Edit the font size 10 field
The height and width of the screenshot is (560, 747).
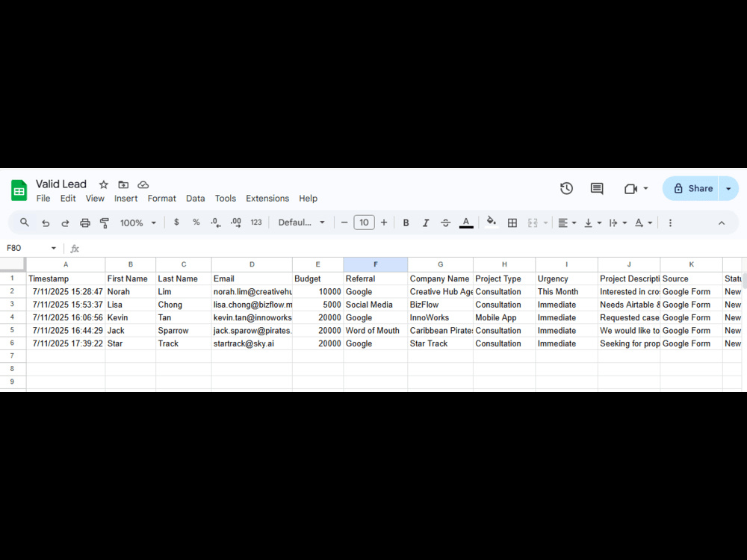click(x=364, y=223)
